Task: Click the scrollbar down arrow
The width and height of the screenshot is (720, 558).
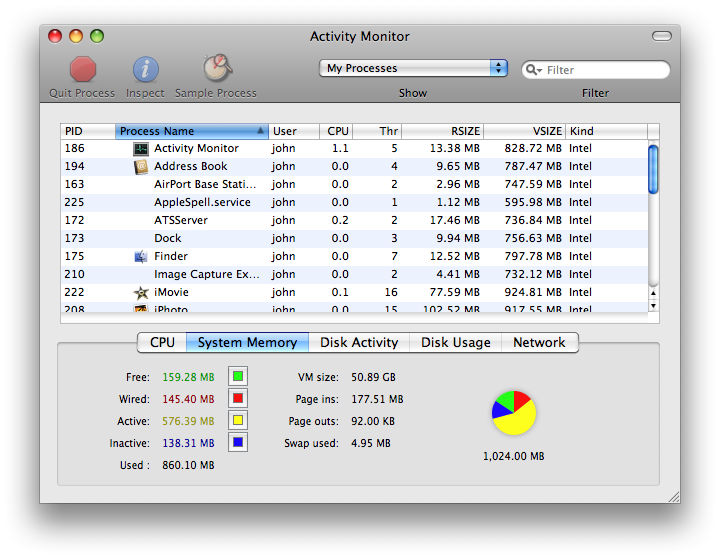Action: pyautogui.click(x=653, y=305)
